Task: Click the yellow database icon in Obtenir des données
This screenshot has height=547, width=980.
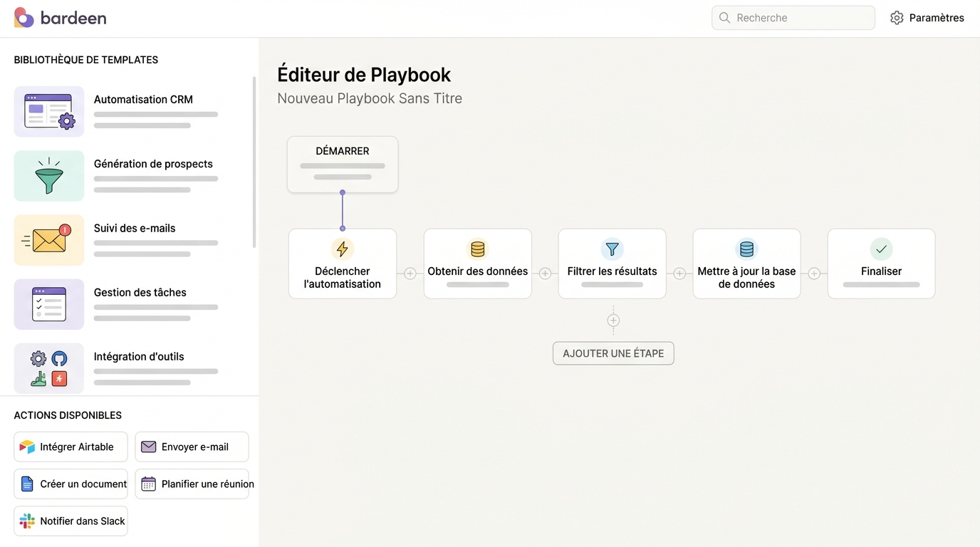Action: coord(478,249)
